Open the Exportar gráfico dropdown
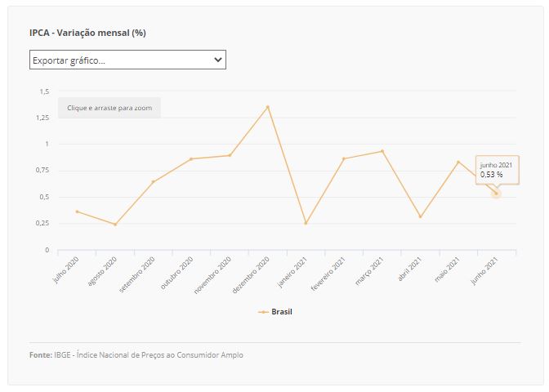The height and width of the screenshot is (392, 549). 127,60
